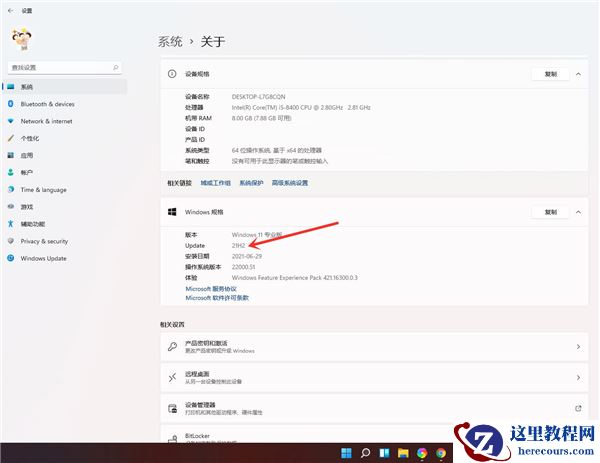
Task: Collapse the Windows specifications section
Action: 578,212
